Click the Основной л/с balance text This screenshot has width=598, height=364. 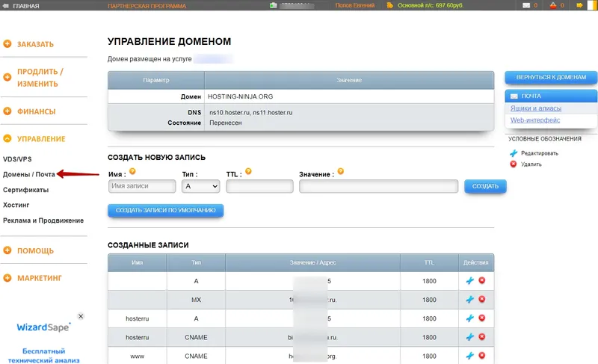coord(431,5)
